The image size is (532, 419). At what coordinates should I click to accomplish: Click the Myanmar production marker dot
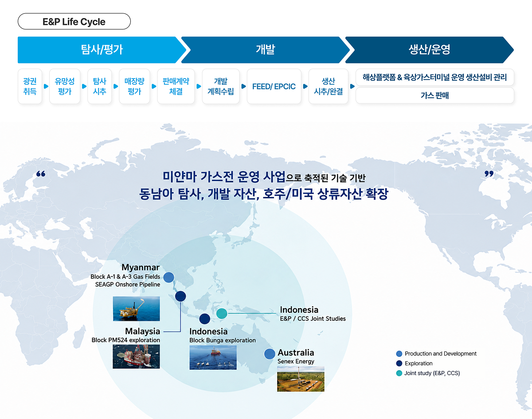tap(168, 278)
